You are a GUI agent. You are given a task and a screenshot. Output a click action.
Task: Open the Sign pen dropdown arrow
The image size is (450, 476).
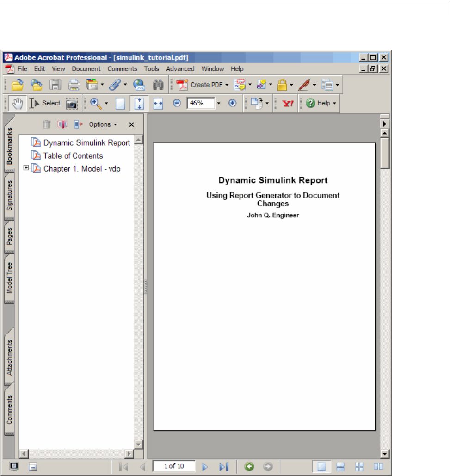tap(314, 85)
